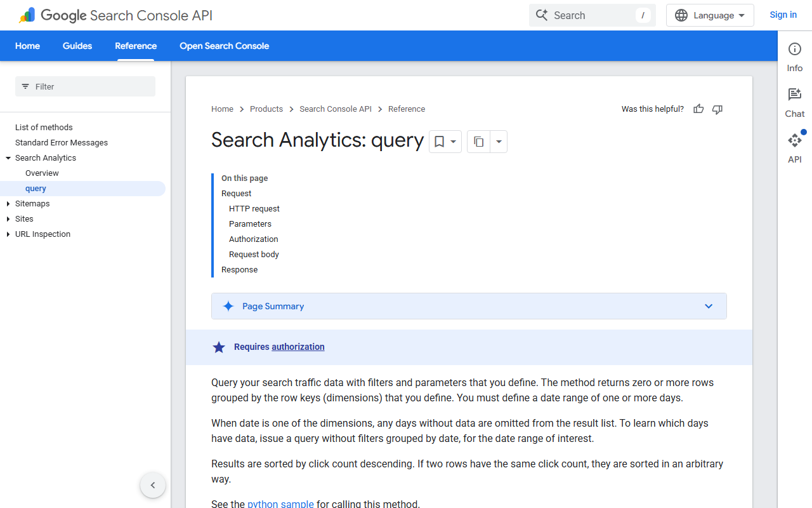Bookmark this page with the bookmark icon
812x508 pixels.
[439, 142]
